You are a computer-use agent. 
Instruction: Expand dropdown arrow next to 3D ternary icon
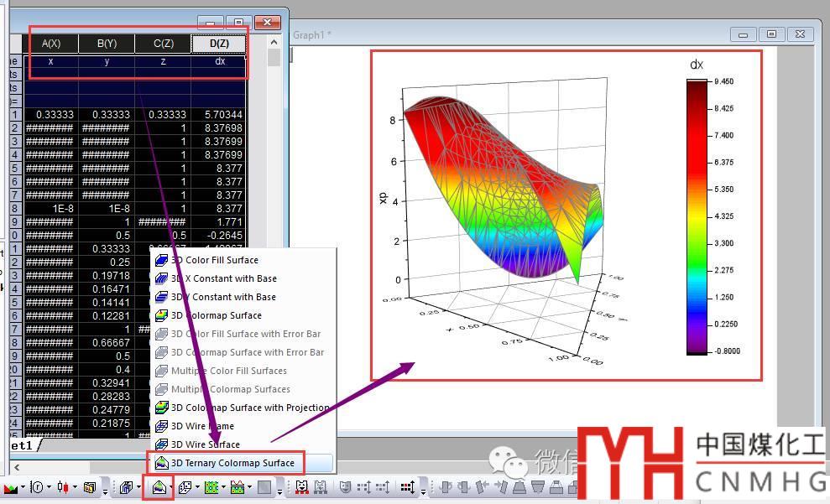point(171,487)
